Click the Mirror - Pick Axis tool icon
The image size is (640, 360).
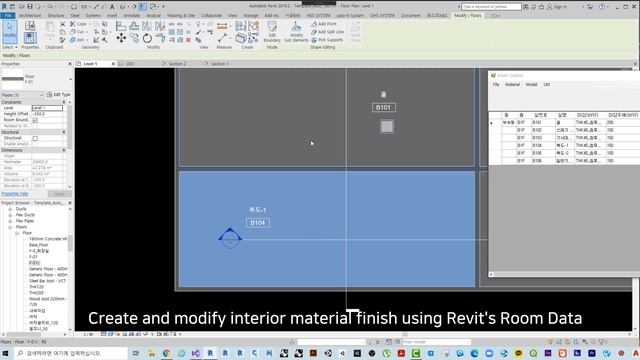pos(147,26)
